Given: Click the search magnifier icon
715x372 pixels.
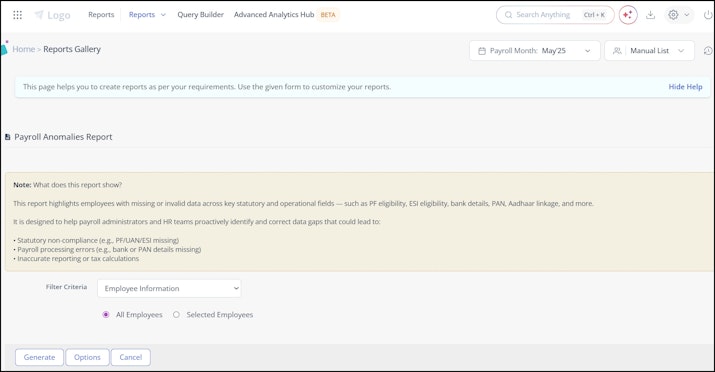Looking at the screenshot, I should coord(508,15).
